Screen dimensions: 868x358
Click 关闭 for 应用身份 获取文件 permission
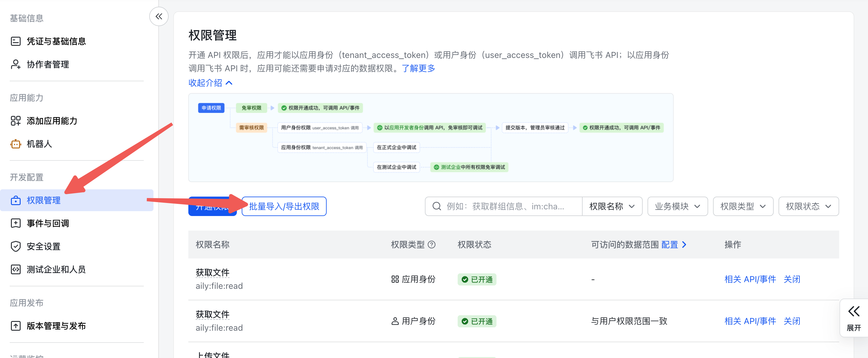(792, 279)
